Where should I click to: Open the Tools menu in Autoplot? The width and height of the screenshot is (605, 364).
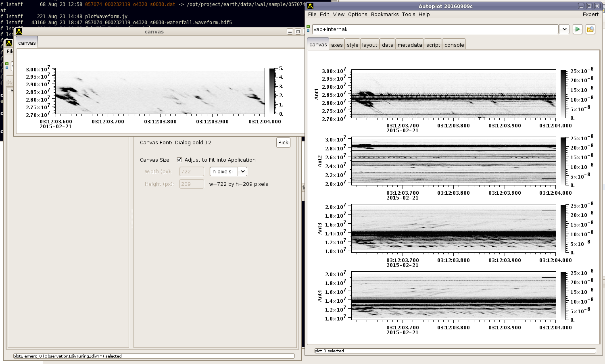click(408, 14)
